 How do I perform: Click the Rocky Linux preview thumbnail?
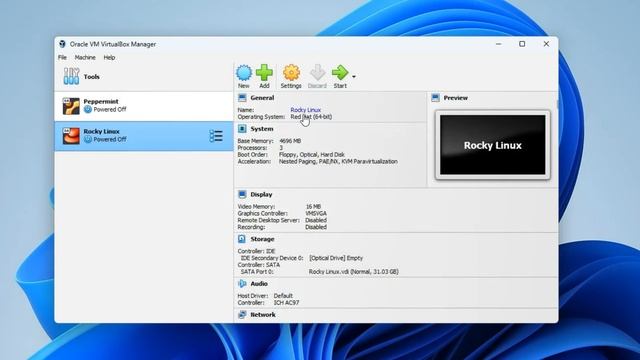point(493,145)
